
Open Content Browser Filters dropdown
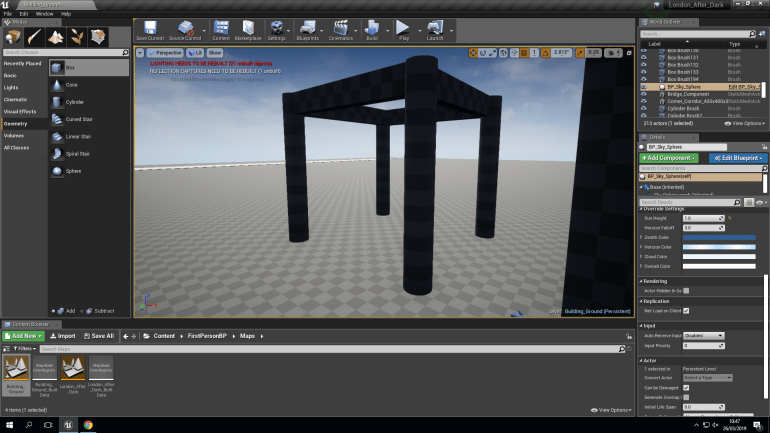pos(24,349)
